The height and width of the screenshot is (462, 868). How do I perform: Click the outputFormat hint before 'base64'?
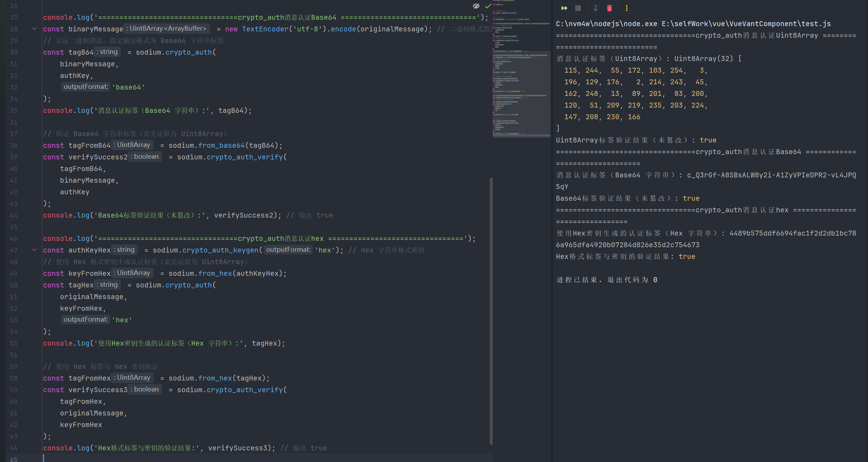[86, 87]
